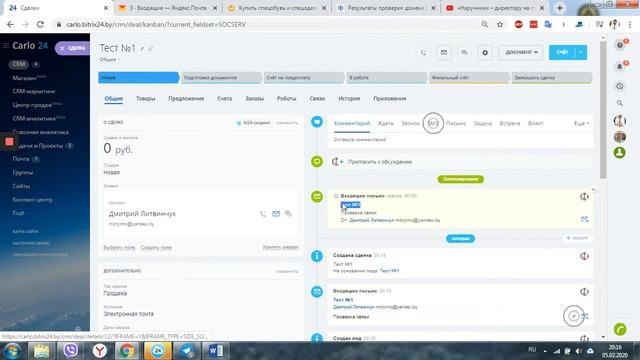Open the filter in timeline history
Screen dimensions: 640x360
pos(577,238)
